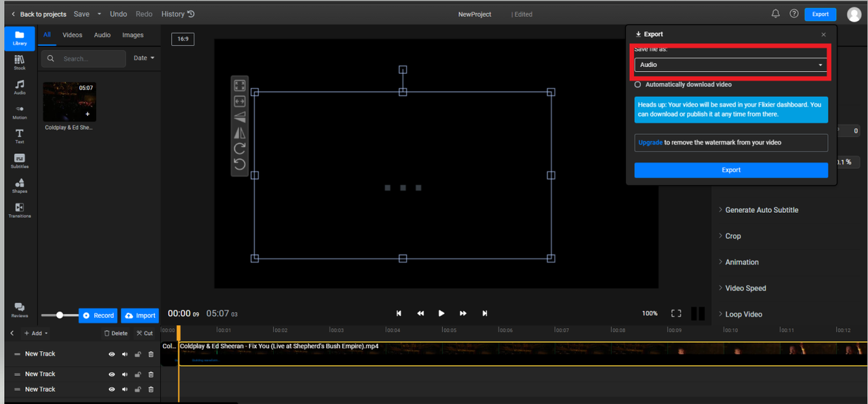Screen dimensions: 868x404
Task: Open the Save file as Audio dropdown
Action: tap(730, 64)
